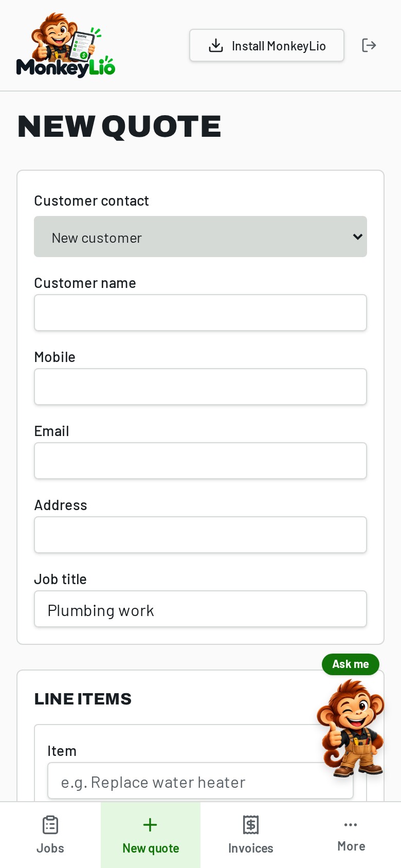The image size is (401, 868).
Task: Click the green Ask me bubble
Action: tap(351, 664)
